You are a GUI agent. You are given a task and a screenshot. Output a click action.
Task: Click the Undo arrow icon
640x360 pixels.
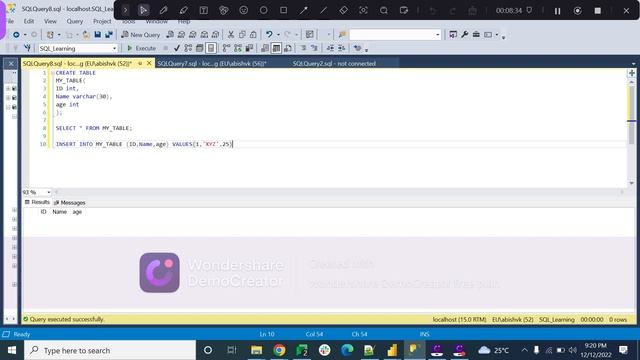click(269, 35)
